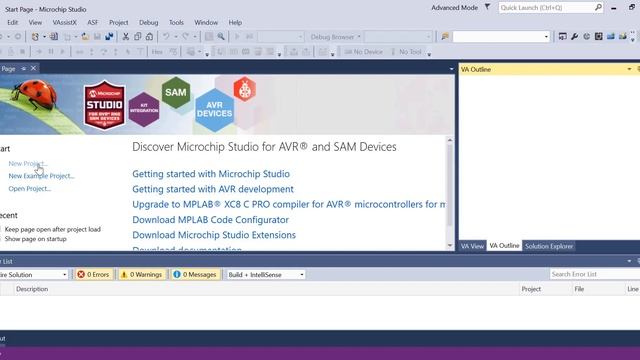Toggle the 0 Errors filter button

pos(93,275)
